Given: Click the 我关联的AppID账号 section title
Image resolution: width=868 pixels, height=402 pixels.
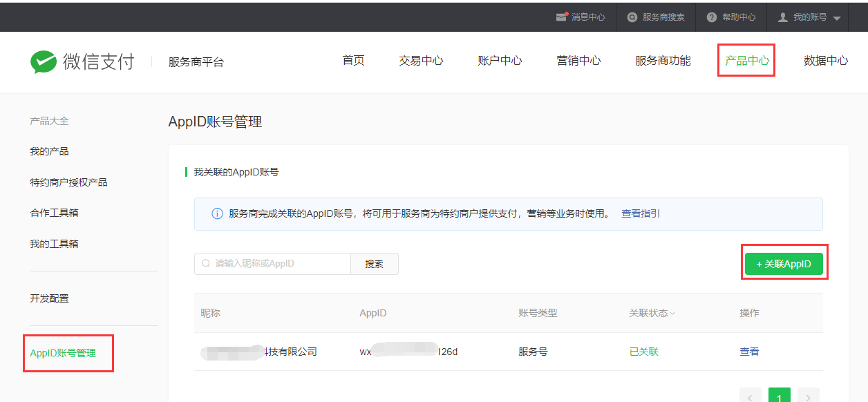Looking at the screenshot, I should coord(236,172).
